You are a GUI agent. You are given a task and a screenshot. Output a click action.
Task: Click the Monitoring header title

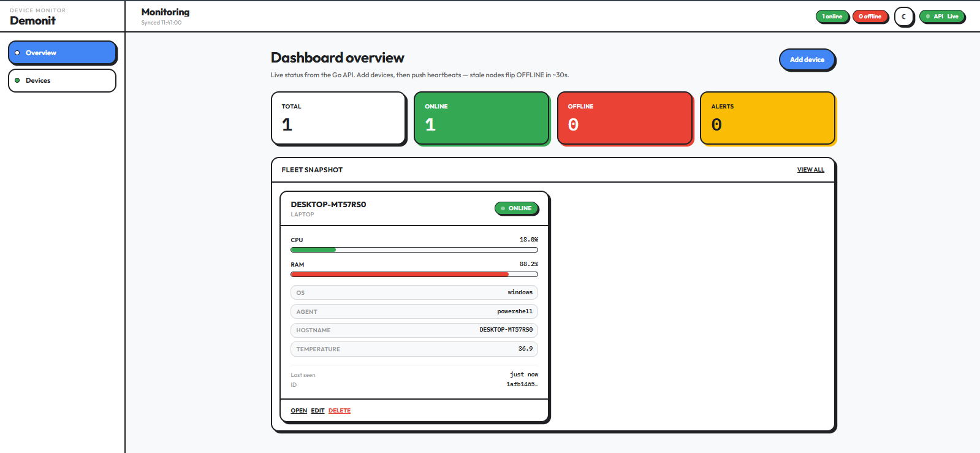tap(165, 12)
